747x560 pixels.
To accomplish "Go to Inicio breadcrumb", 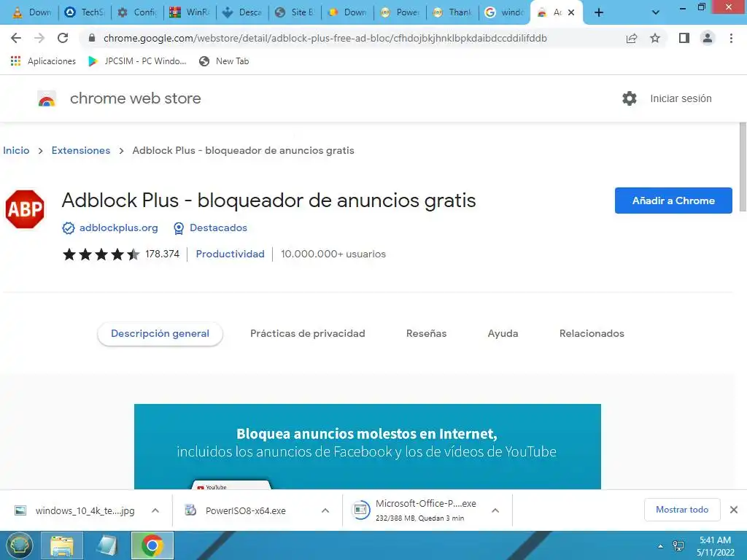I will click(x=16, y=150).
